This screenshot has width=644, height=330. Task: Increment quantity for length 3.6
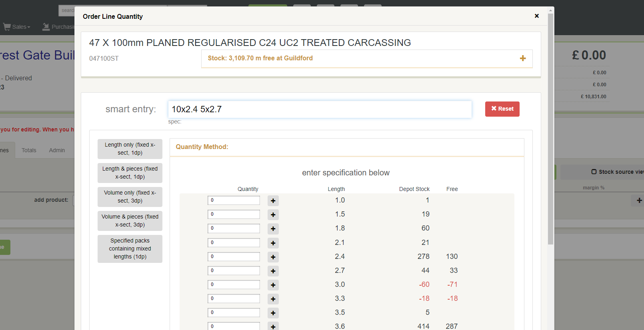click(x=273, y=326)
